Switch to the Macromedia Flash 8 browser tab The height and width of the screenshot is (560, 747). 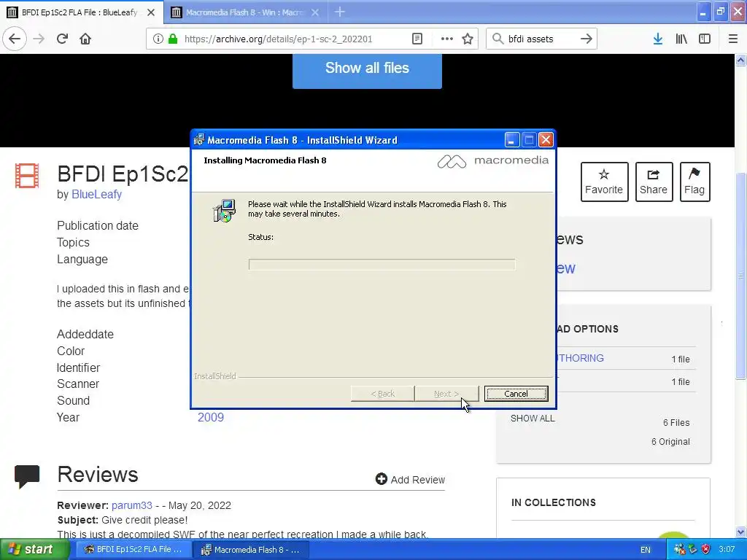coord(245,12)
